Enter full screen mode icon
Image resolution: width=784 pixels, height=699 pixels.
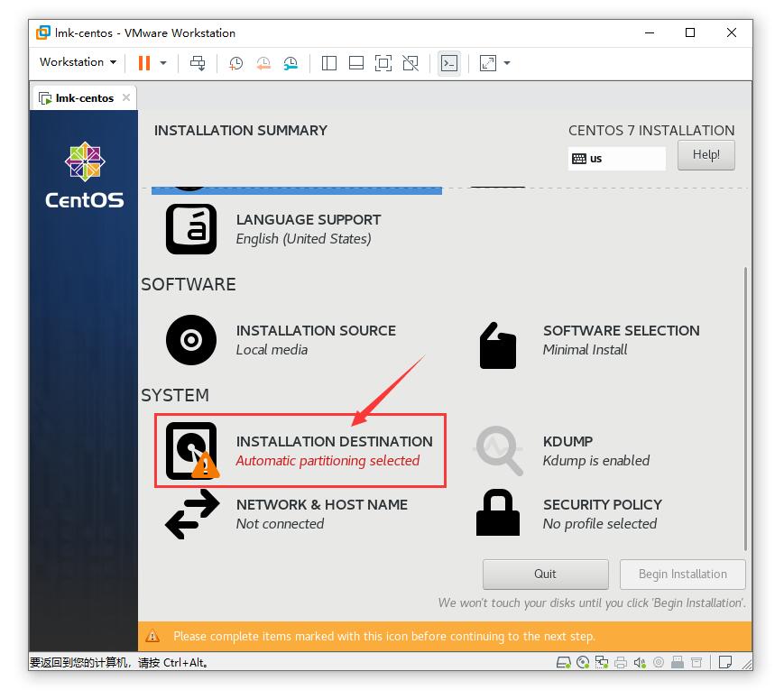point(383,63)
